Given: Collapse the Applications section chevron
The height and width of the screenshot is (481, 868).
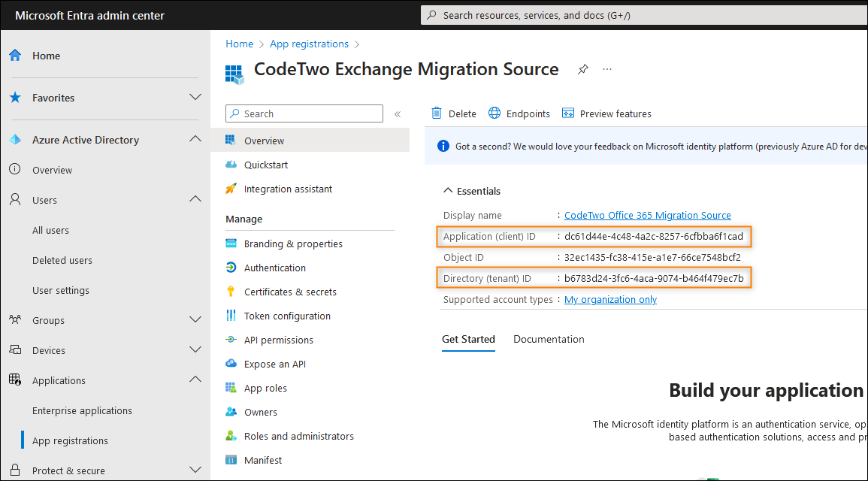Looking at the screenshot, I should click(x=195, y=379).
